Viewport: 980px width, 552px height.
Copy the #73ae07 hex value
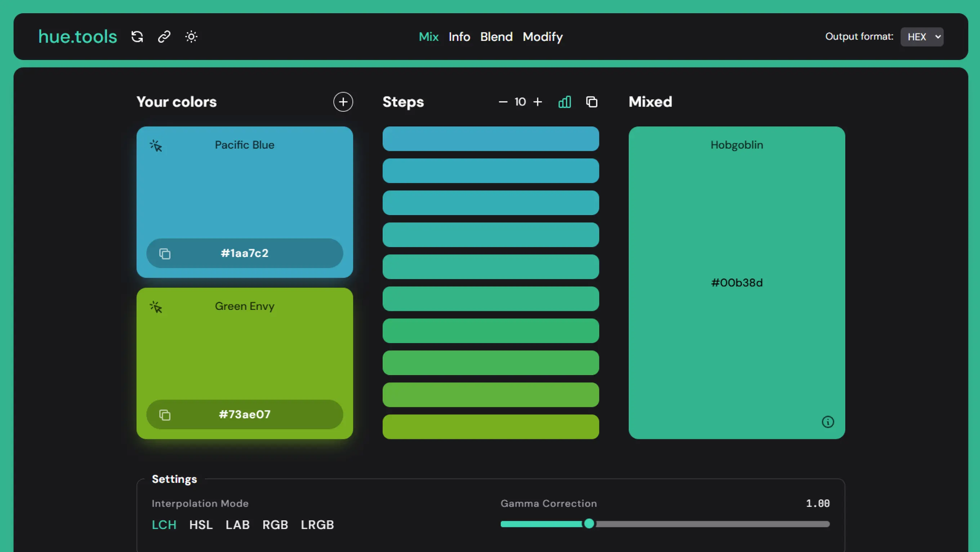point(165,415)
